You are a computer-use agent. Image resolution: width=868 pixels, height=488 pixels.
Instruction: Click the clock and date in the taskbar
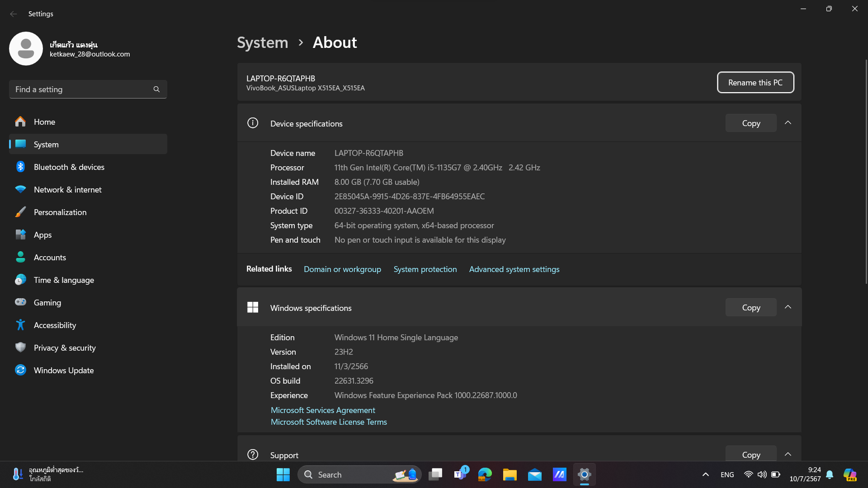pyautogui.click(x=805, y=474)
